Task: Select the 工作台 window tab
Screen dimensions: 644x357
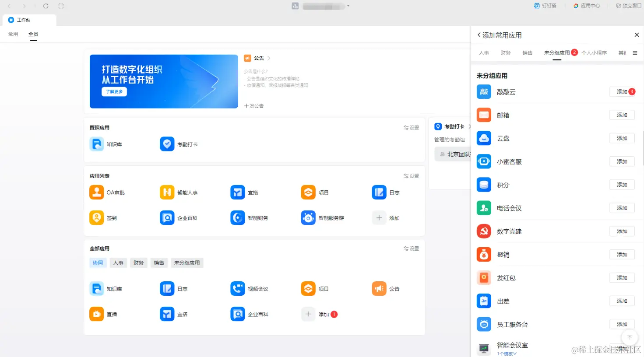Action: (x=29, y=20)
